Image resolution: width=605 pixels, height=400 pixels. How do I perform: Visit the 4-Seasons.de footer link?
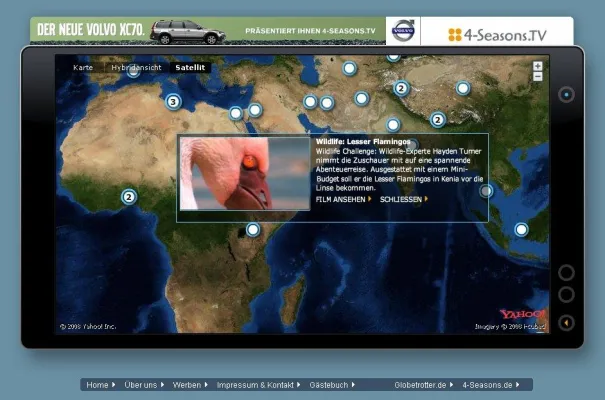[491, 385]
